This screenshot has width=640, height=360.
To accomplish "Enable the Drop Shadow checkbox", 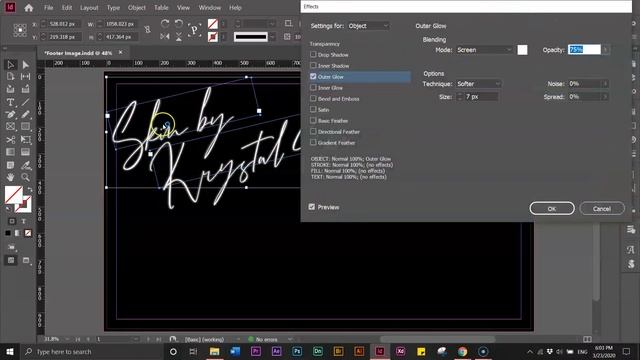I will [x=313, y=54].
